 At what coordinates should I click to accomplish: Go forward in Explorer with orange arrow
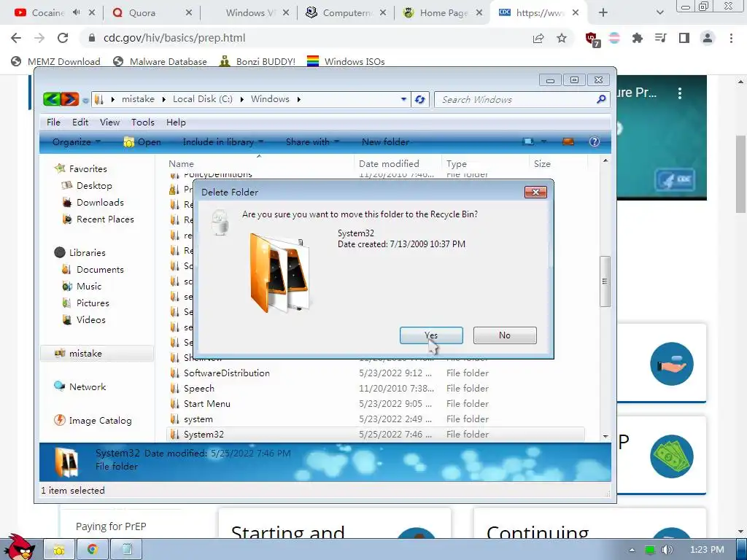pos(69,99)
